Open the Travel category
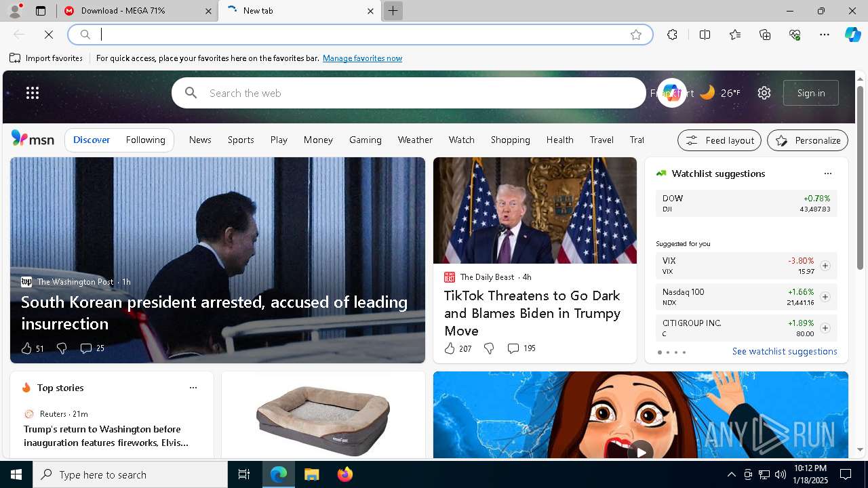 601,140
